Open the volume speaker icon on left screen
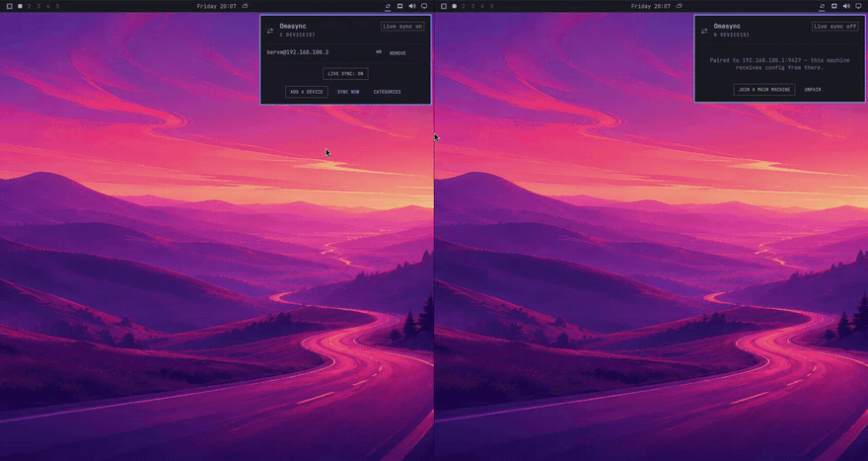Viewport: 868px width, 461px height. click(x=412, y=6)
